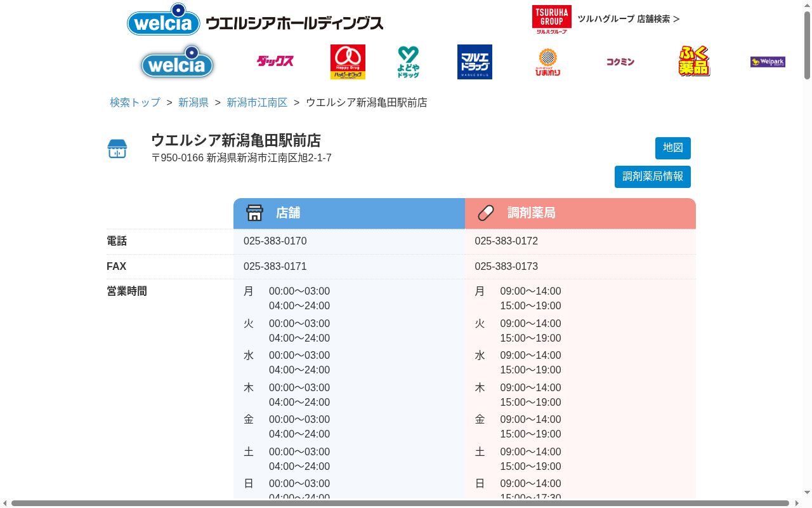Open the 地図 button

(x=673, y=148)
